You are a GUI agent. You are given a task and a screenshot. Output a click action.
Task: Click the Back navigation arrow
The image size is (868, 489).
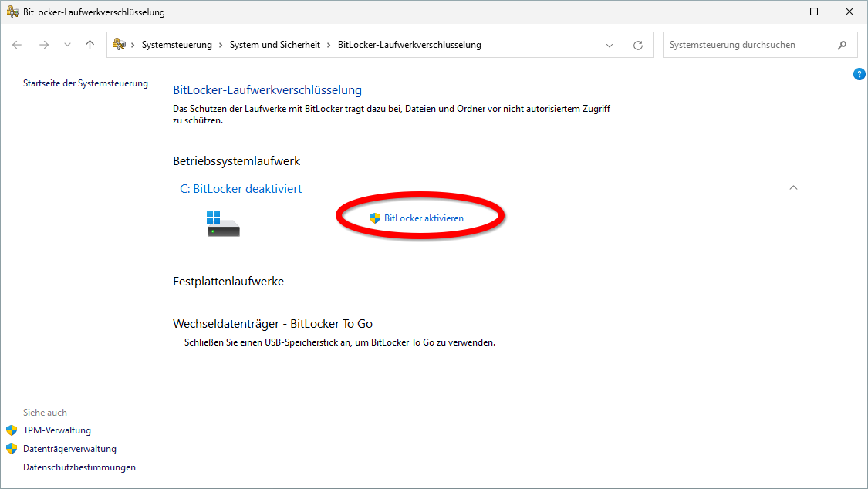(x=17, y=45)
